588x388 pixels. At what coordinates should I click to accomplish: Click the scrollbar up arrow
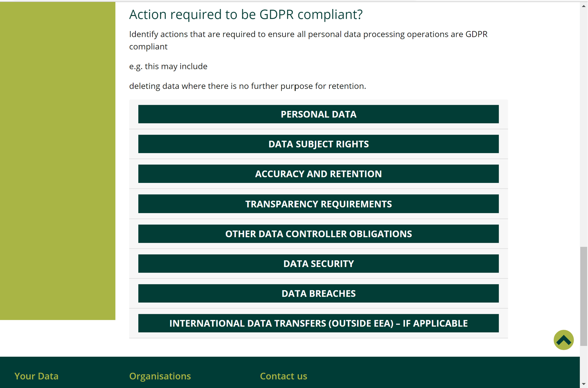coord(584,6)
